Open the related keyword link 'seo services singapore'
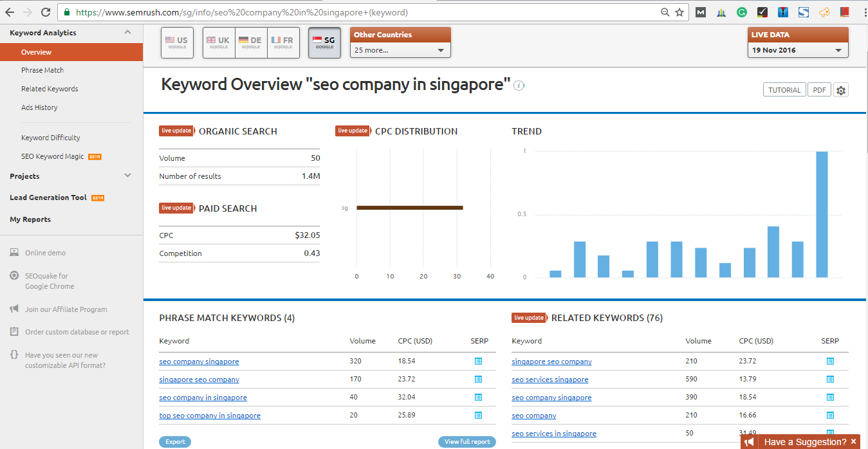The image size is (868, 449). coord(550,380)
